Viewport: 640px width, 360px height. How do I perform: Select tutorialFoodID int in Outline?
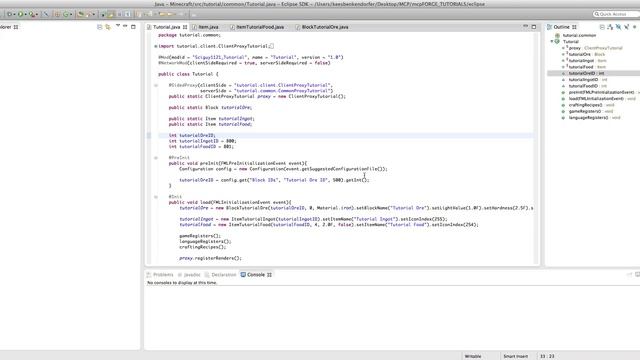coord(585,86)
